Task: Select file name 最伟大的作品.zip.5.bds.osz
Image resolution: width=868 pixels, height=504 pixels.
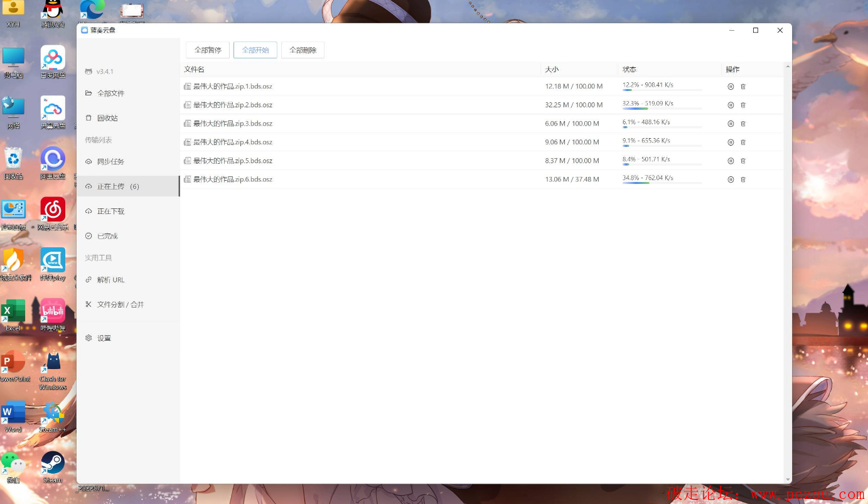Action: [232, 161]
